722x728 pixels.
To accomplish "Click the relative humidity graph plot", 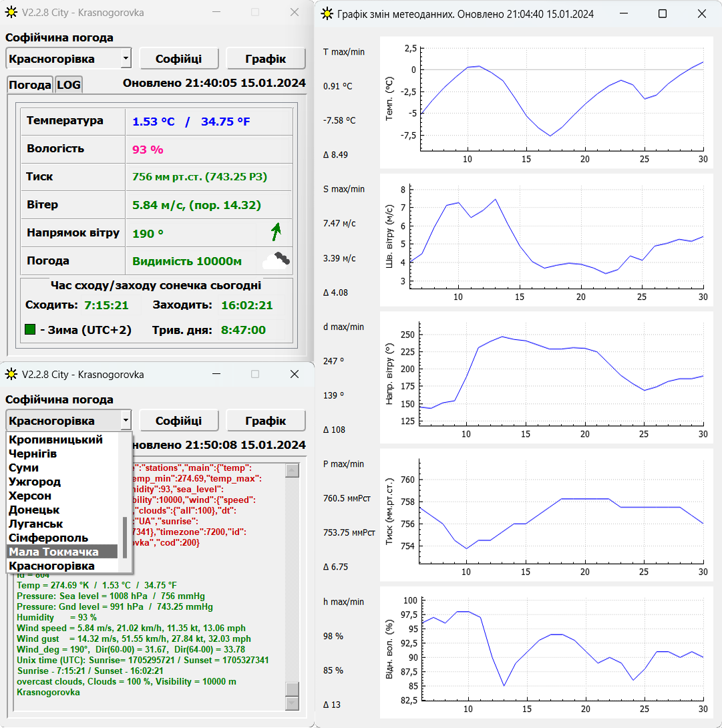I will (x=563, y=649).
